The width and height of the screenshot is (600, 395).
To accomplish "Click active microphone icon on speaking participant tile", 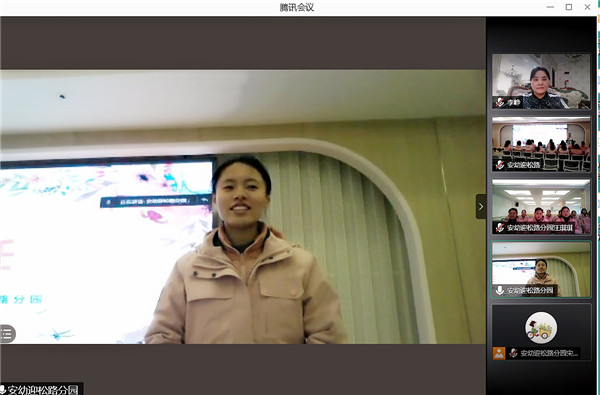I will tap(500, 291).
